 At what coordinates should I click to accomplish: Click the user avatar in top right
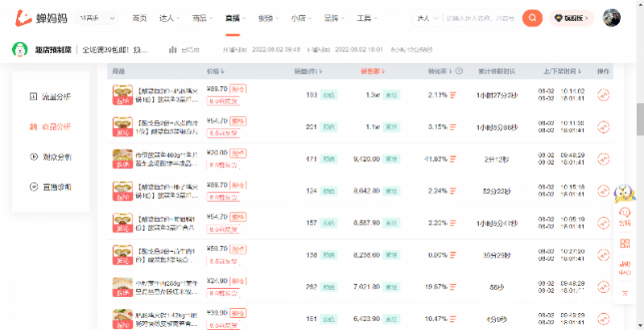(x=611, y=18)
